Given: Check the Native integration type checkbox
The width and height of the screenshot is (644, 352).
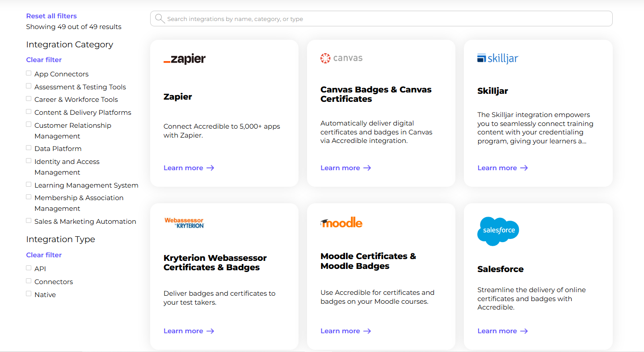Looking at the screenshot, I should [29, 293].
